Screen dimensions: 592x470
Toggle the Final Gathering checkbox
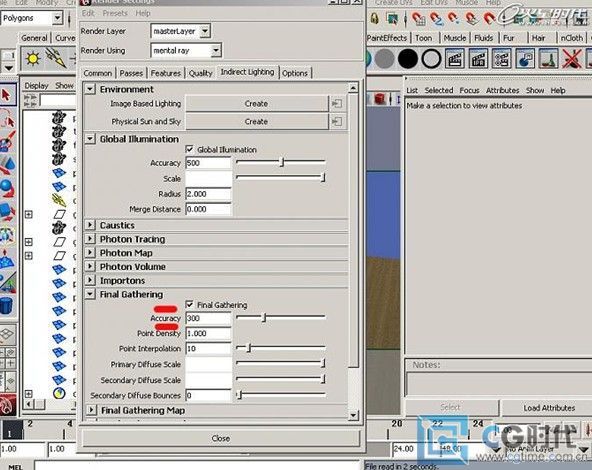click(x=190, y=304)
